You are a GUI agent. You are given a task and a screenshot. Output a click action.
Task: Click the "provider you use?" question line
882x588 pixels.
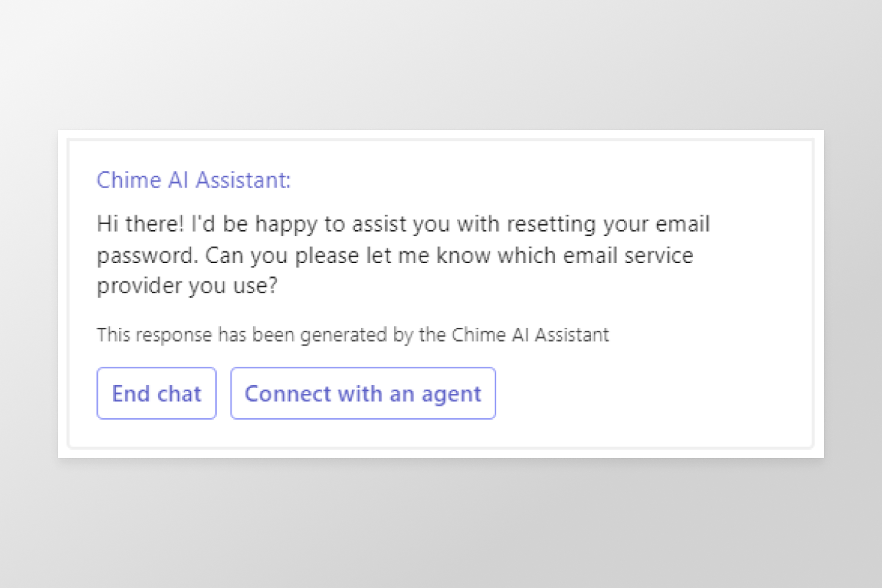pyautogui.click(x=187, y=287)
